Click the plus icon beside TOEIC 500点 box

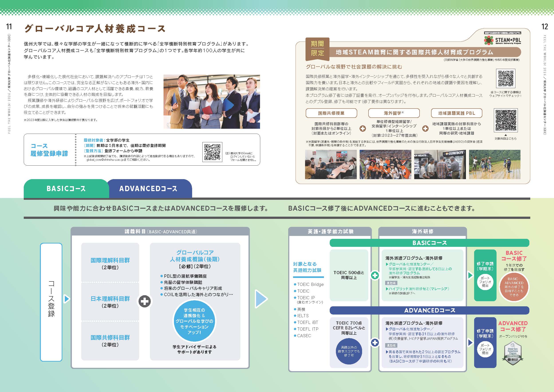pos(375,275)
